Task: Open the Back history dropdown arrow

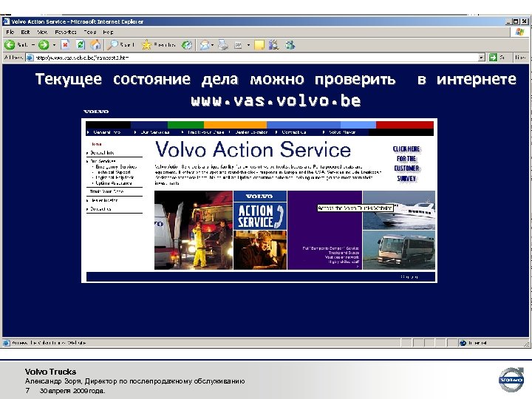Action: (x=33, y=45)
